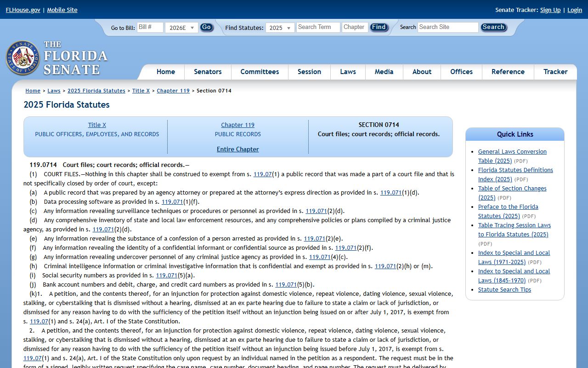The height and width of the screenshot is (368, 588).
Task: Open Chapter 119 link in header panel
Action: [237, 125]
